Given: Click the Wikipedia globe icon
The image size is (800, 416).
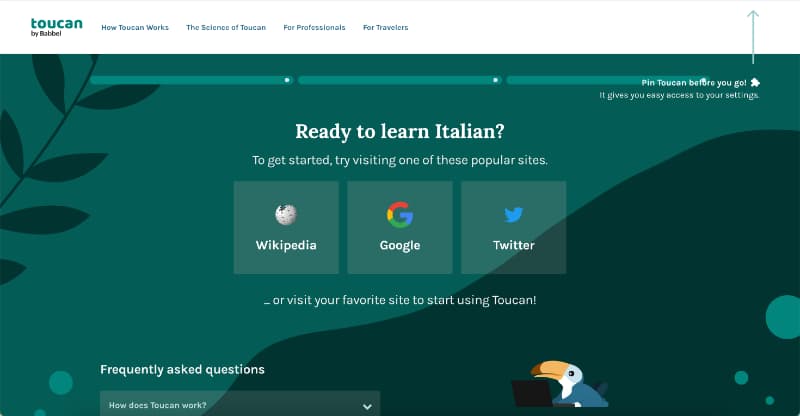Looking at the screenshot, I should click(286, 214).
